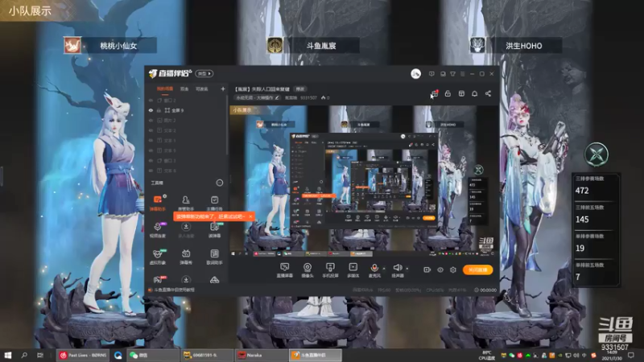Viewport: 644px width, 362px height.
Task: Click the share icon in the top toolbar
Action: pos(488,93)
